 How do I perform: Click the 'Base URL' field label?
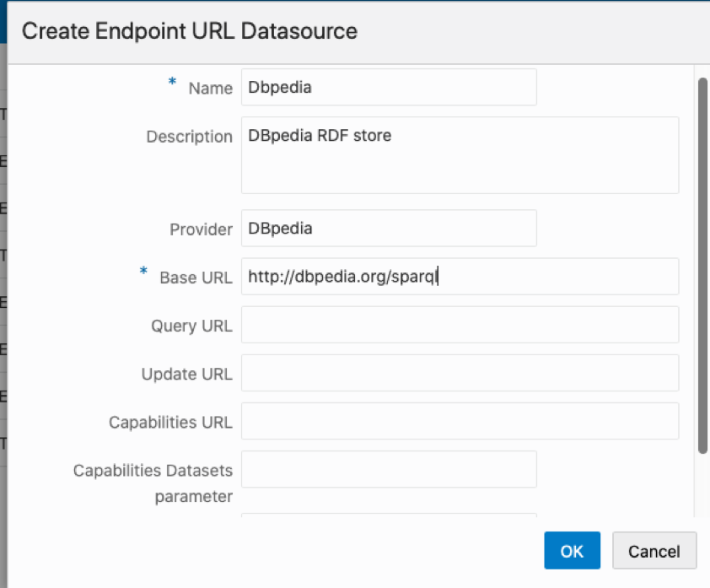(196, 278)
